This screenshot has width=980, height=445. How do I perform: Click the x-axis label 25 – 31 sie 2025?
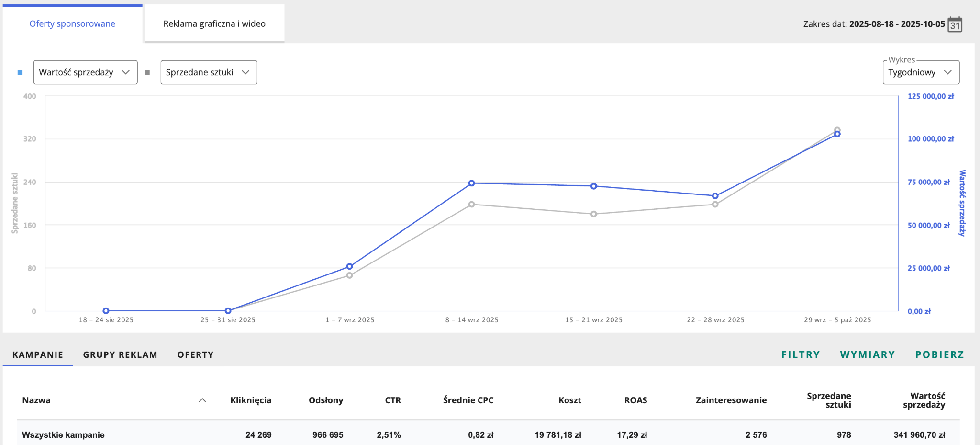pyautogui.click(x=228, y=320)
